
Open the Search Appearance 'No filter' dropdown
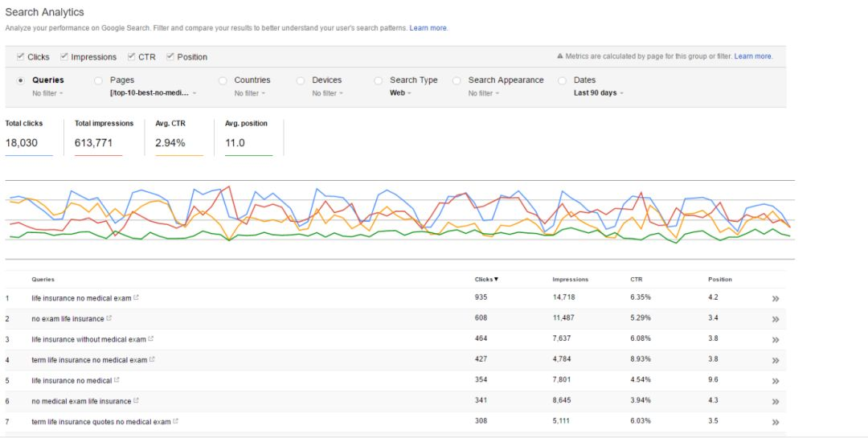point(484,93)
